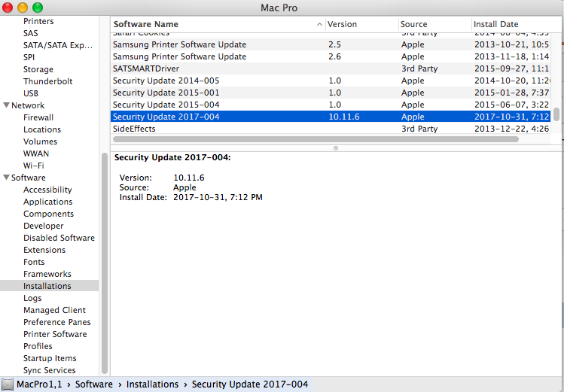This screenshot has height=392, width=564.
Task: Select the highlighted Security Update 2017-004 row
Action: [331, 117]
